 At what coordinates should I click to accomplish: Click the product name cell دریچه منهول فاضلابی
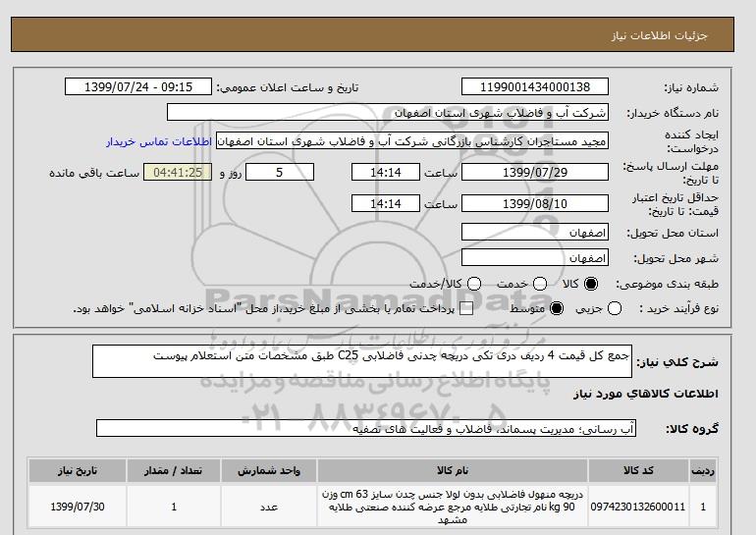[x=453, y=507]
